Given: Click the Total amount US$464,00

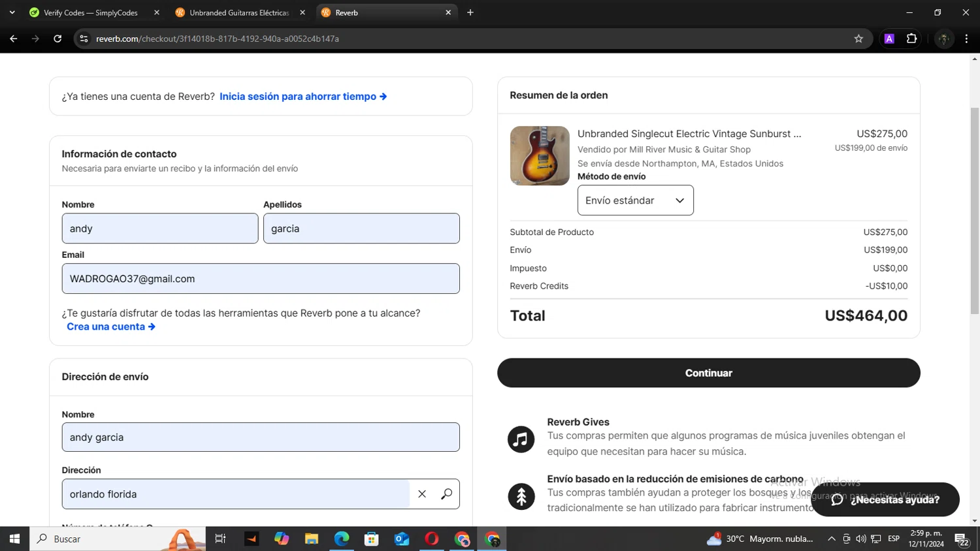Looking at the screenshot, I should click(866, 316).
